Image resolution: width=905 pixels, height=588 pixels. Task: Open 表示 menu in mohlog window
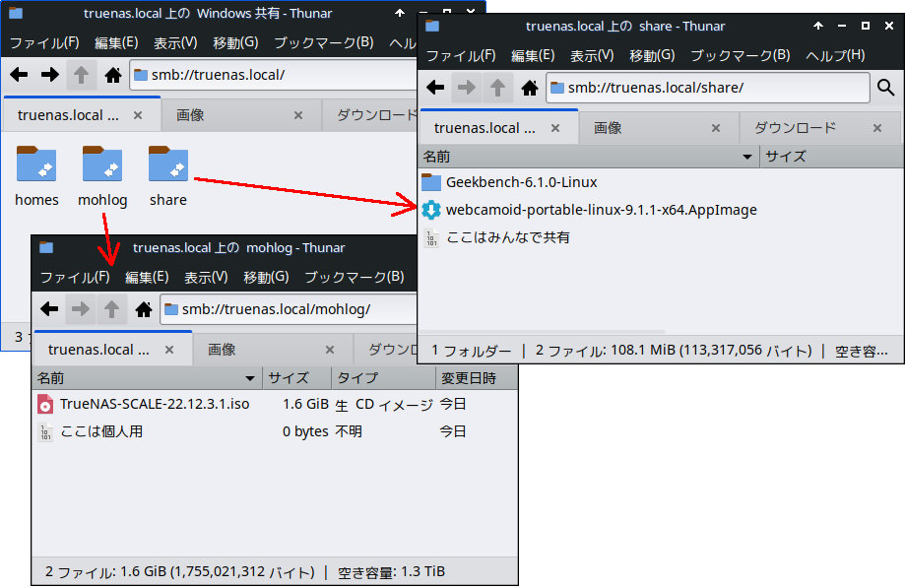(206, 278)
